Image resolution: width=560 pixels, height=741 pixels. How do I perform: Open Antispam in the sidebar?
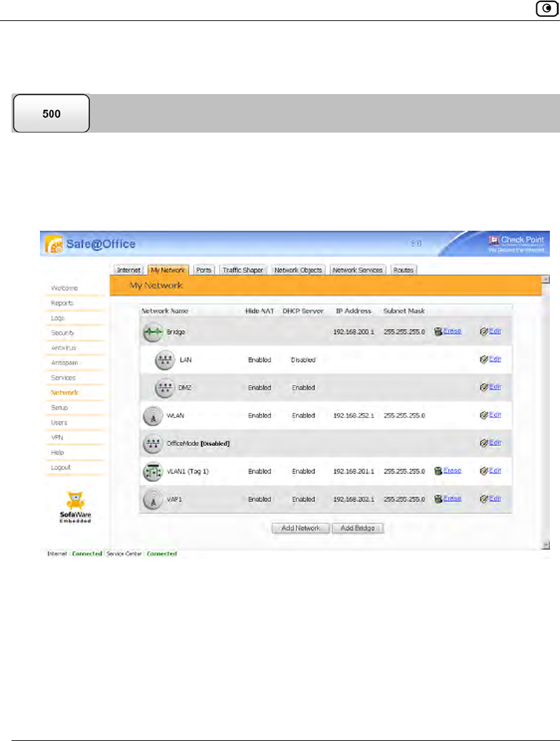[x=64, y=363]
